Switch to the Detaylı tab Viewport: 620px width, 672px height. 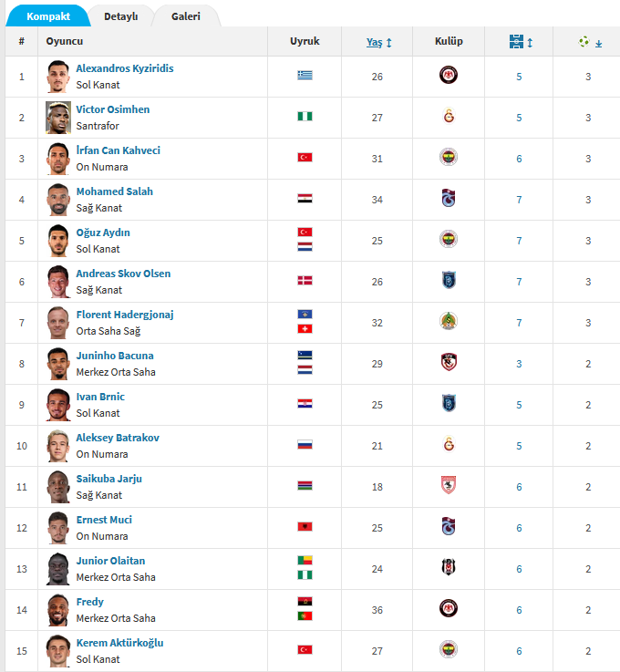pyautogui.click(x=121, y=16)
